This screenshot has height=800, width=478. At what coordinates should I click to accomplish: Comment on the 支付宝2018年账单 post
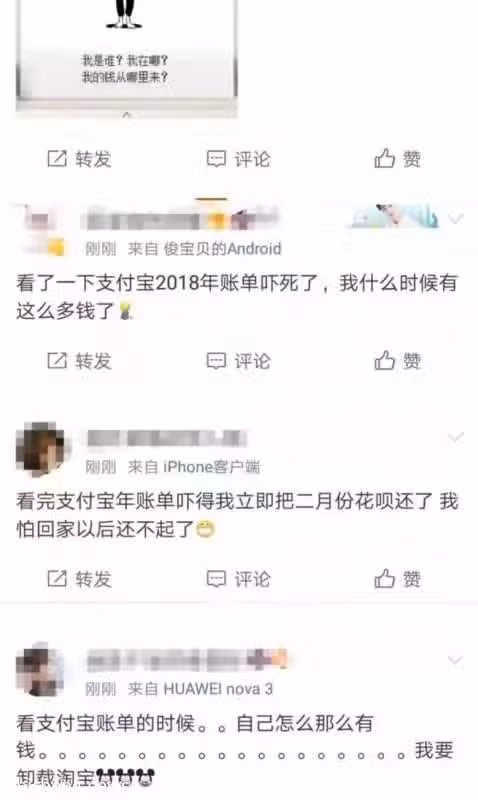pyautogui.click(x=238, y=361)
